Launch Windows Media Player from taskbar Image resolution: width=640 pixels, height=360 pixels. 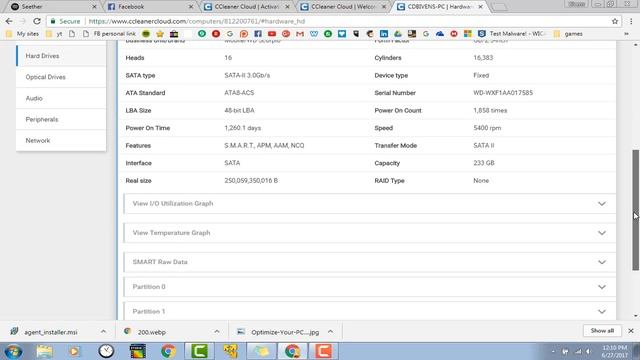[74, 351]
